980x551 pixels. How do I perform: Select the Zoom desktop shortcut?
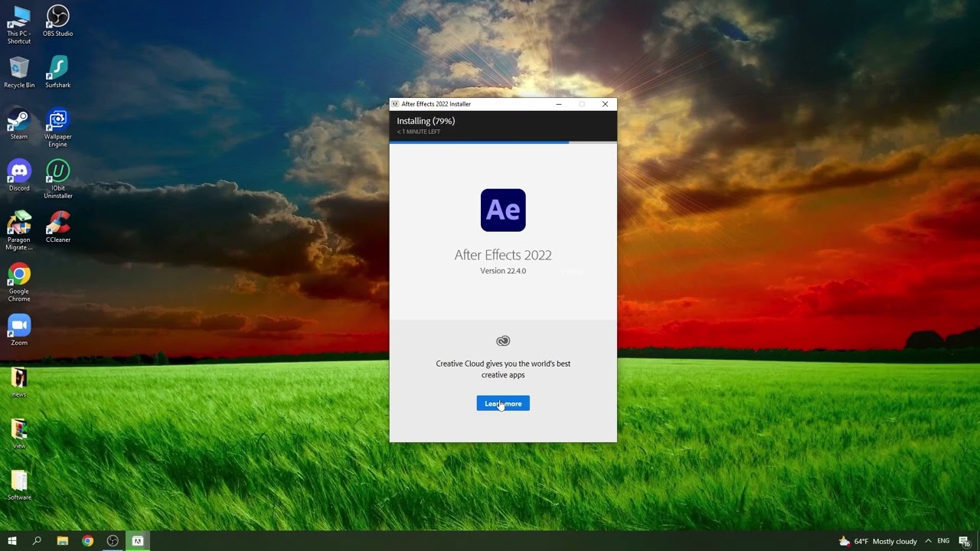19,330
